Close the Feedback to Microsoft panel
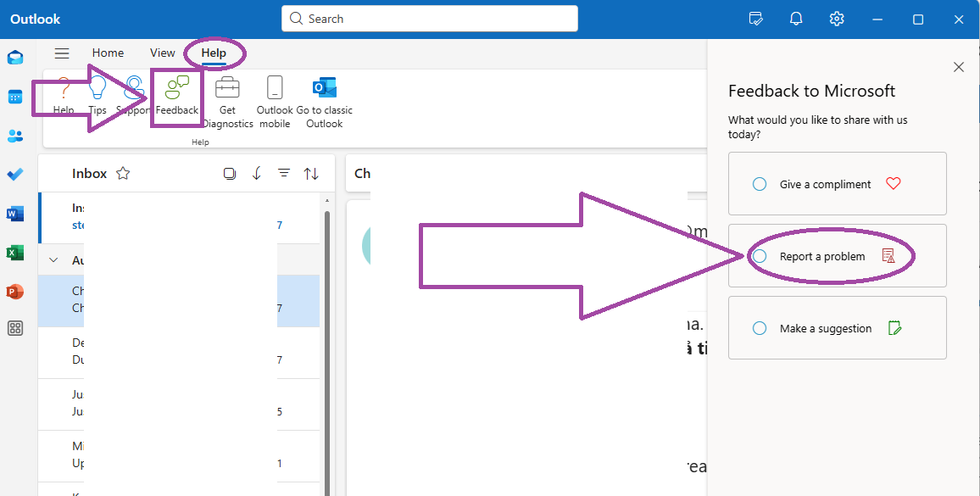980x496 pixels. (x=959, y=67)
